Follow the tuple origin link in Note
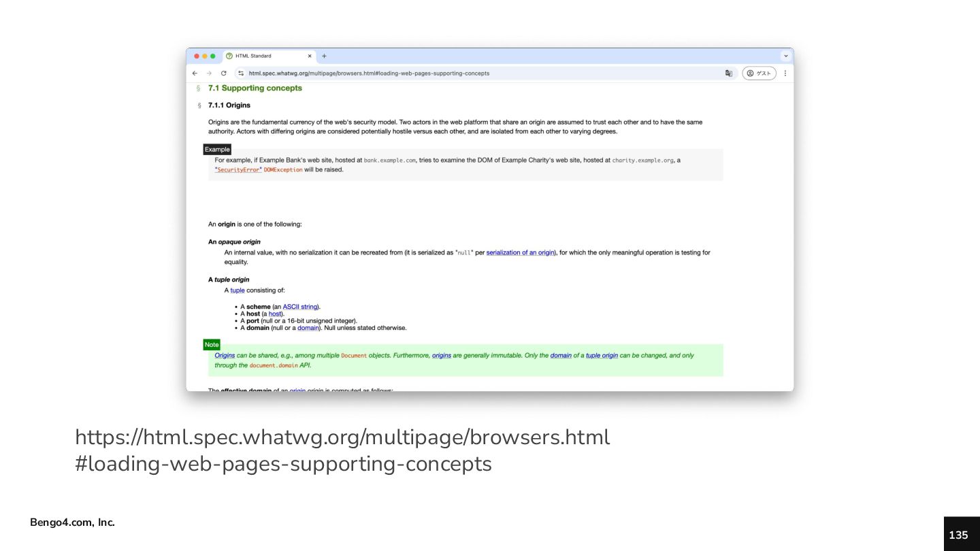The width and height of the screenshot is (980, 551). pyautogui.click(x=602, y=355)
